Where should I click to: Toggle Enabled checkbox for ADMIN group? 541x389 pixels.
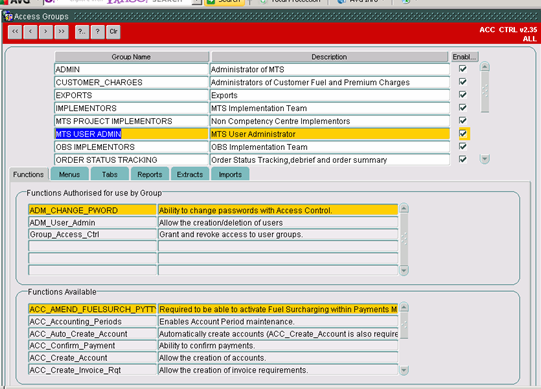pos(463,69)
